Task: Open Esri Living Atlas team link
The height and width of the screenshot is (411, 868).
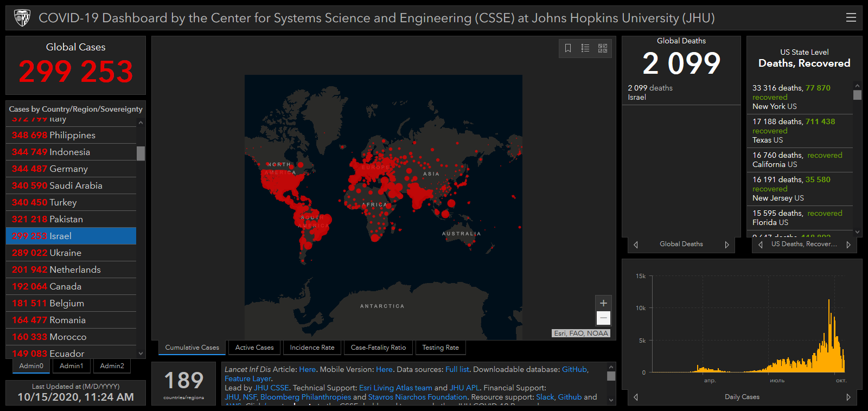Action: pos(395,388)
